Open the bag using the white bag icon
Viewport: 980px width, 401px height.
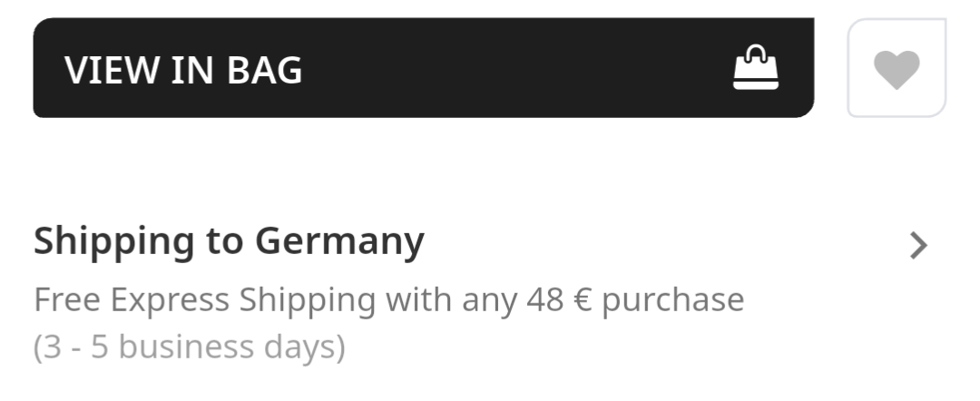click(756, 69)
